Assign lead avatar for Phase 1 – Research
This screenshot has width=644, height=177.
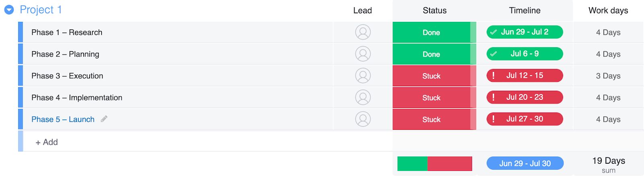[363, 32]
